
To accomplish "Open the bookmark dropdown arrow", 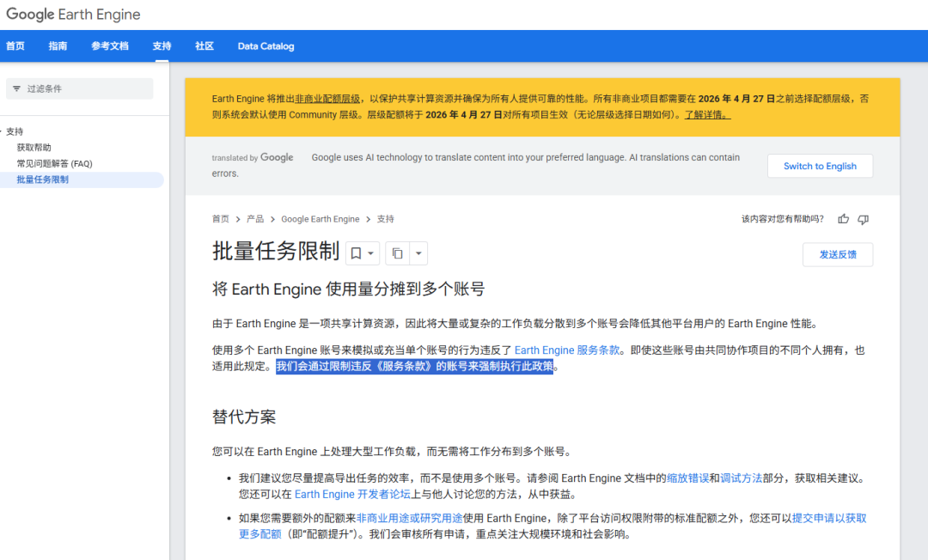I will point(370,253).
